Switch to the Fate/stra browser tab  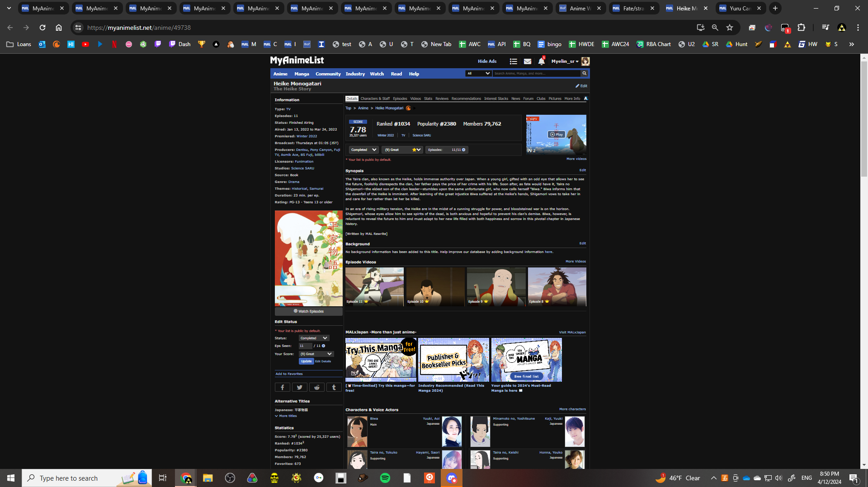(634, 8)
